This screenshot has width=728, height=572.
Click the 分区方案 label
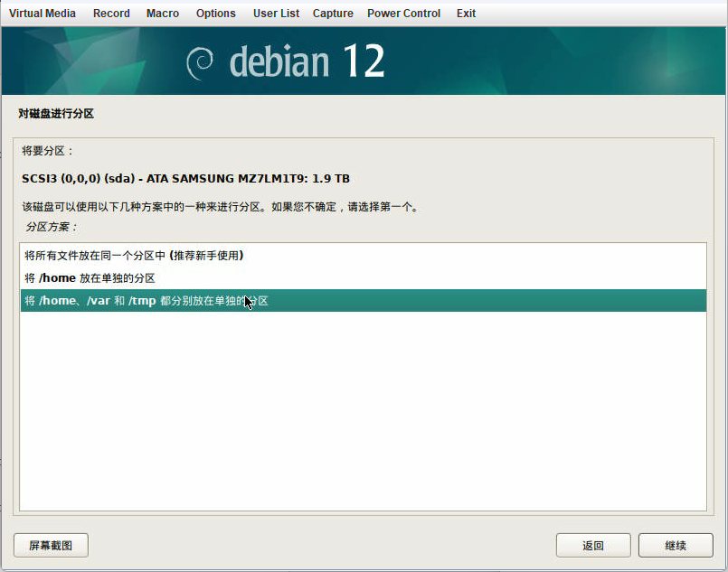coord(52,227)
